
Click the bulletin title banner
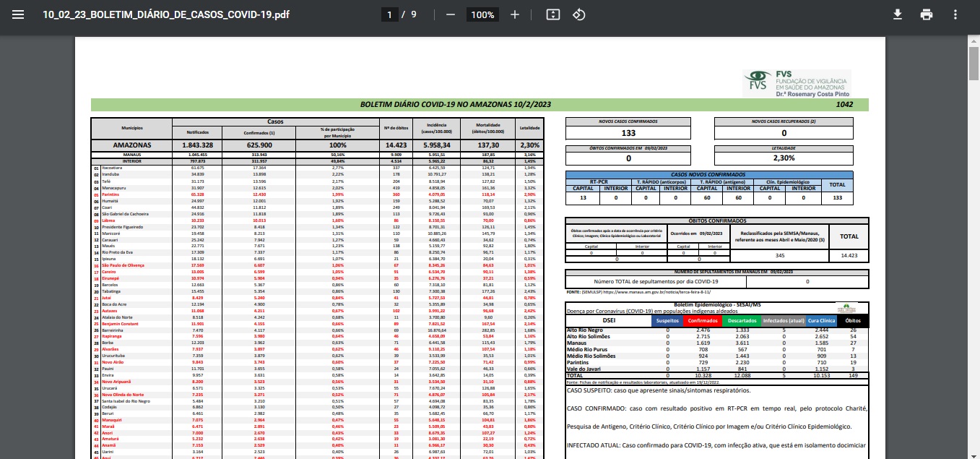click(455, 105)
